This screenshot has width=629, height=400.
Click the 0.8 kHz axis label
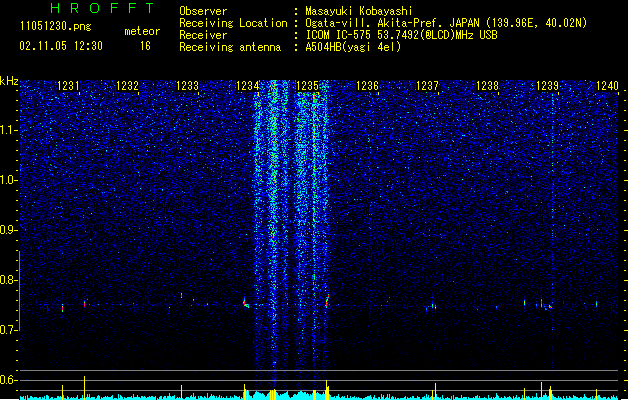pyautogui.click(x=8, y=280)
